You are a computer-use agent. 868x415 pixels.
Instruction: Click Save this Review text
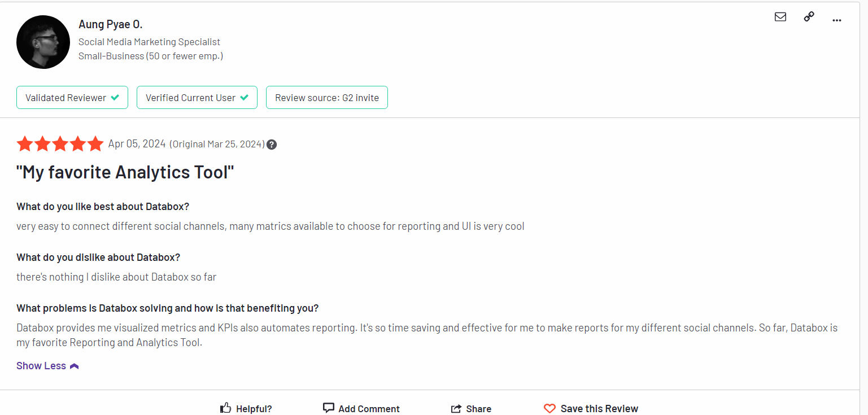pyautogui.click(x=599, y=409)
